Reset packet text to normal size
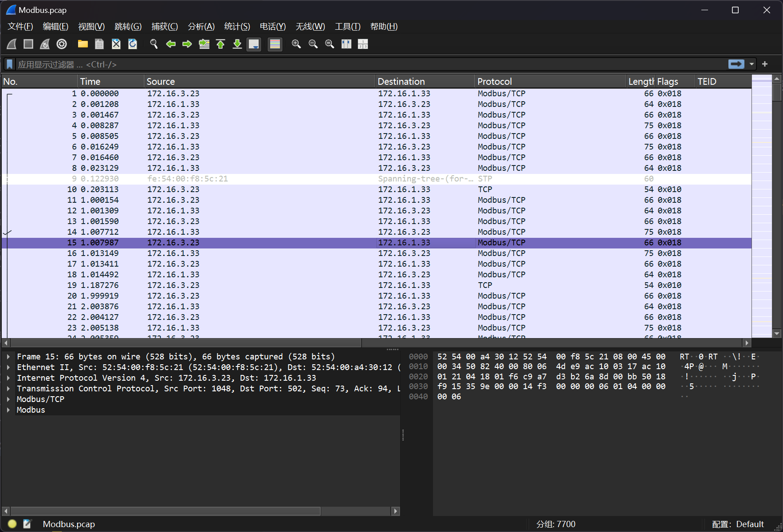This screenshot has height=532, width=783. [x=330, y=44]
